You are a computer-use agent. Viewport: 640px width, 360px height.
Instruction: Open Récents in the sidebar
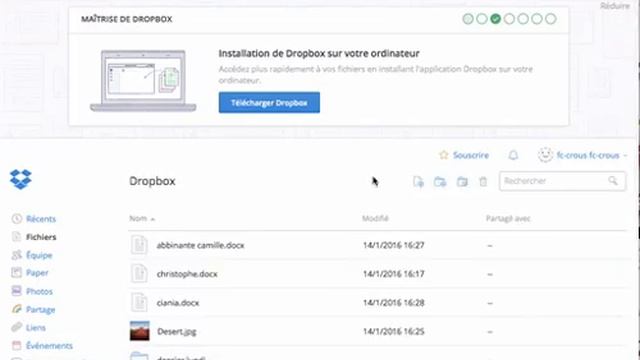click(x=41, y=219)
